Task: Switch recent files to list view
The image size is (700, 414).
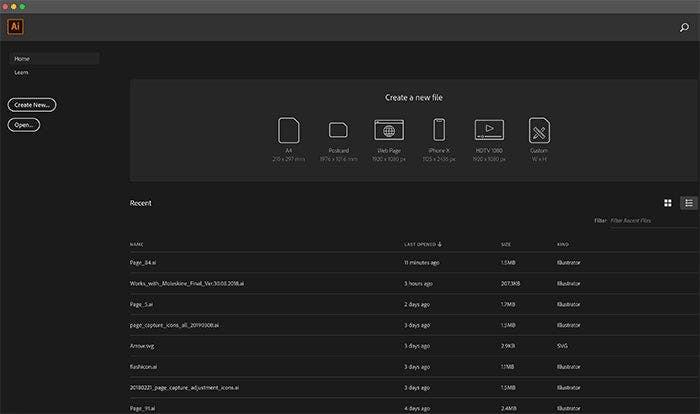Action: (689, 203)
